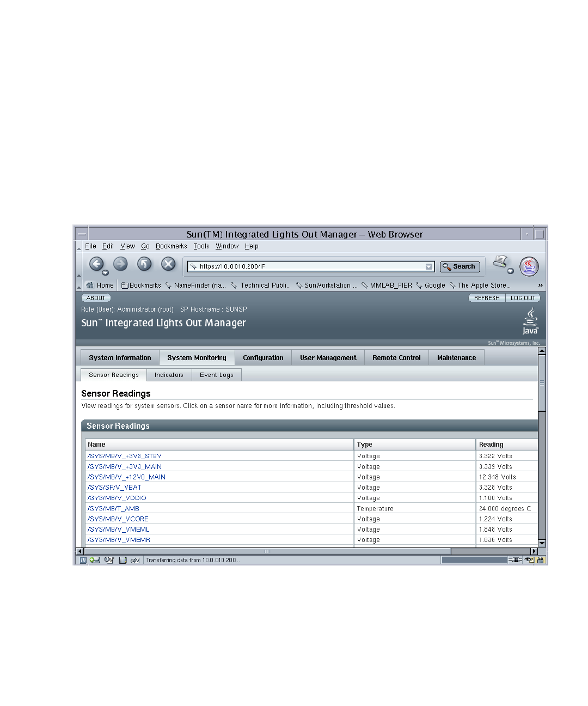Image resolution: width=588 pixels, height=706 pixels.
Task: Switch to the User Management tab
Action: coord(328,358)
